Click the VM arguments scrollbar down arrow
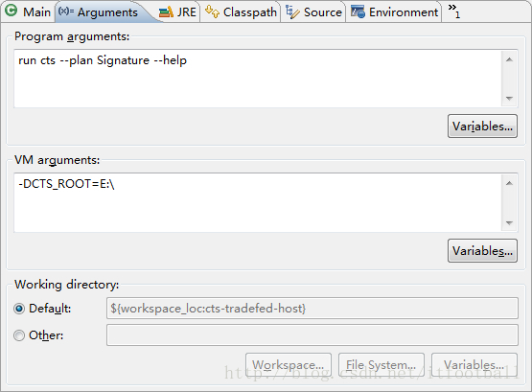 click(509, 222)
